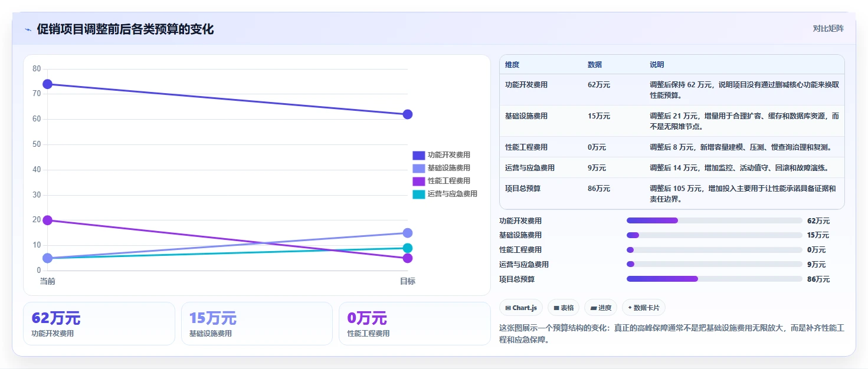Select the 性能工程费用 point at 当前 near 20
The width and height of the screenshot is (868, 369).
[48, 220]
